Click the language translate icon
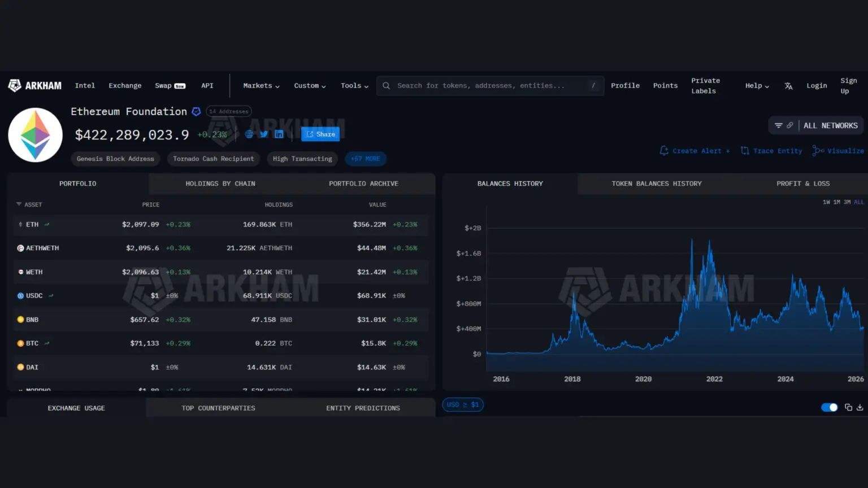Image resolution: width=868 pixels, height=488 pixels. click(788, 86)
